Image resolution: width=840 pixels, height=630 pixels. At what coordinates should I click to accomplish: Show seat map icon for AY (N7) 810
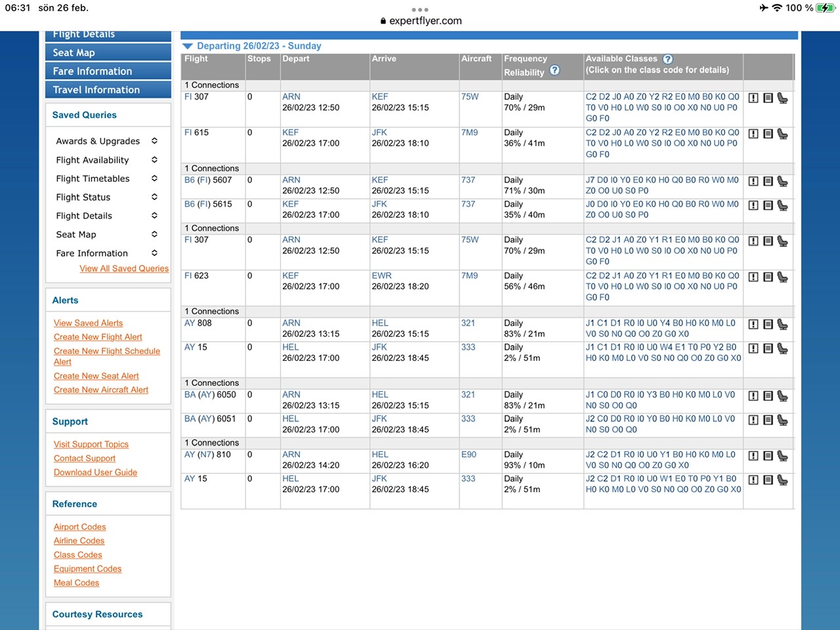tap(782, 456)
